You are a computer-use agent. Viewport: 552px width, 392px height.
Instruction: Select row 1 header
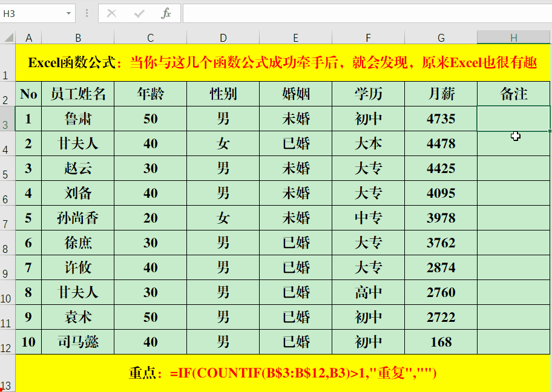(x=7, y=63)
